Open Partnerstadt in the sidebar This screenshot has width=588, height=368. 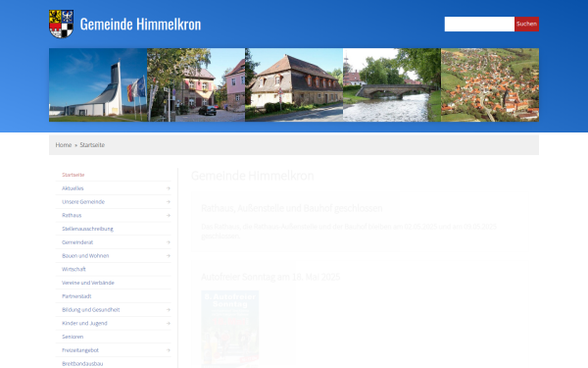coord(76,296)
